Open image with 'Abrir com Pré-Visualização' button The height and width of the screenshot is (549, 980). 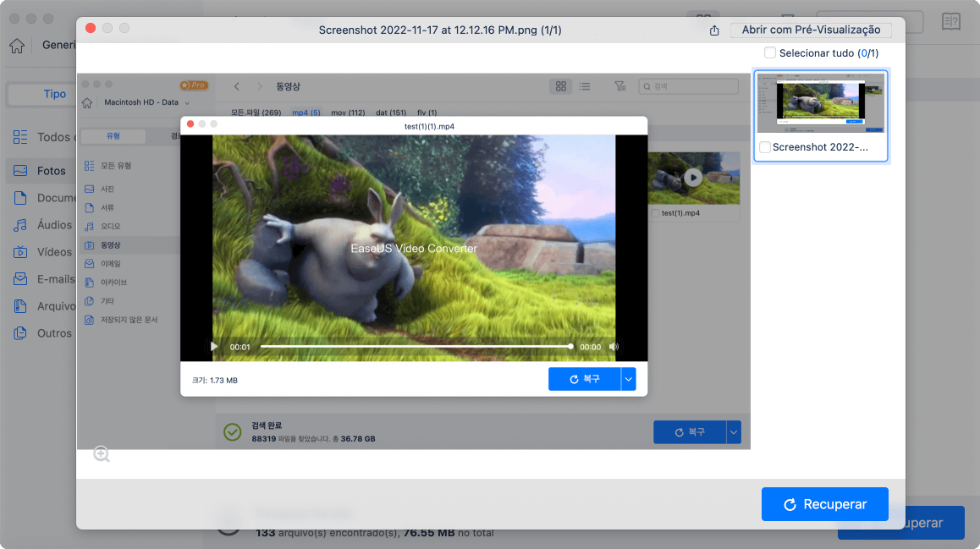click(811, 30)
